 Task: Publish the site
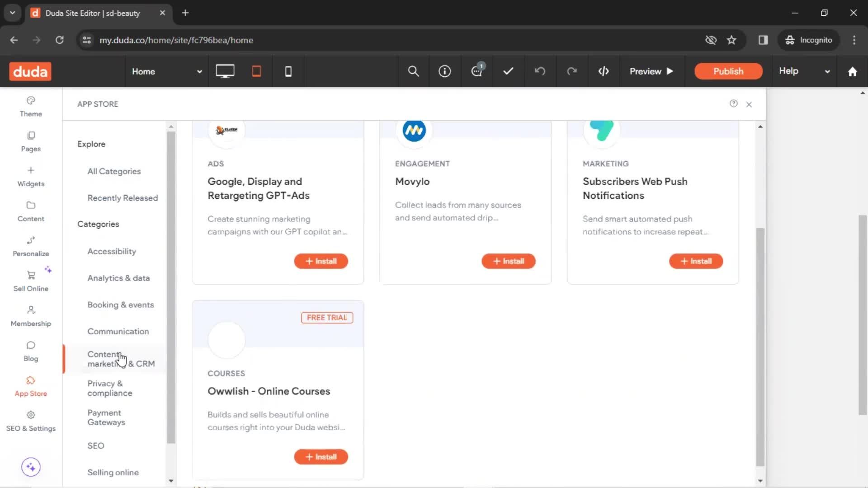728,71
